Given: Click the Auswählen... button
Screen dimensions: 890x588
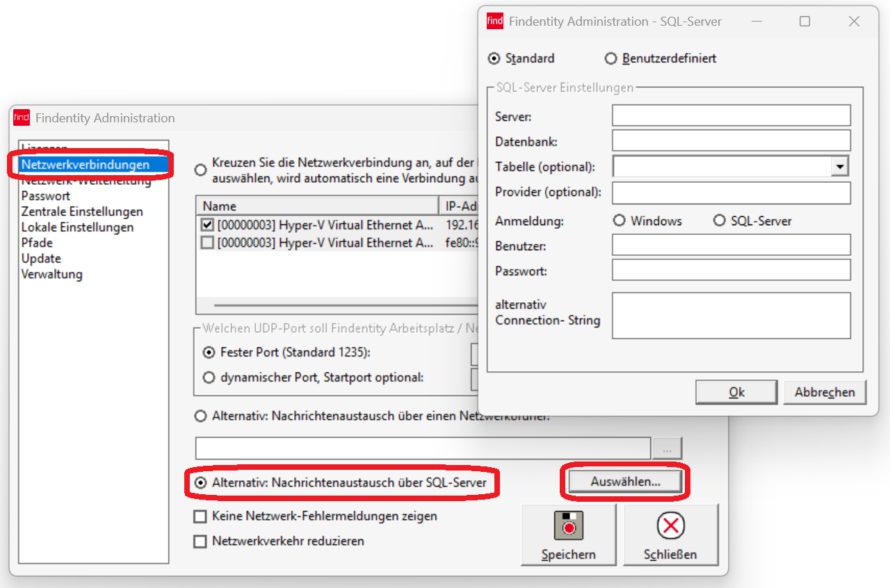Looking at the screenshot, I should point(625,482).
